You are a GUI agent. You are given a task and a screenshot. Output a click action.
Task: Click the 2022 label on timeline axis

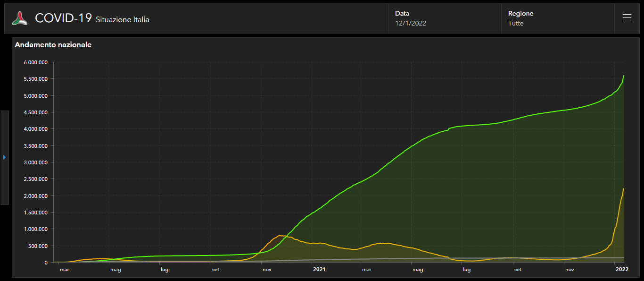click(622, 270)
